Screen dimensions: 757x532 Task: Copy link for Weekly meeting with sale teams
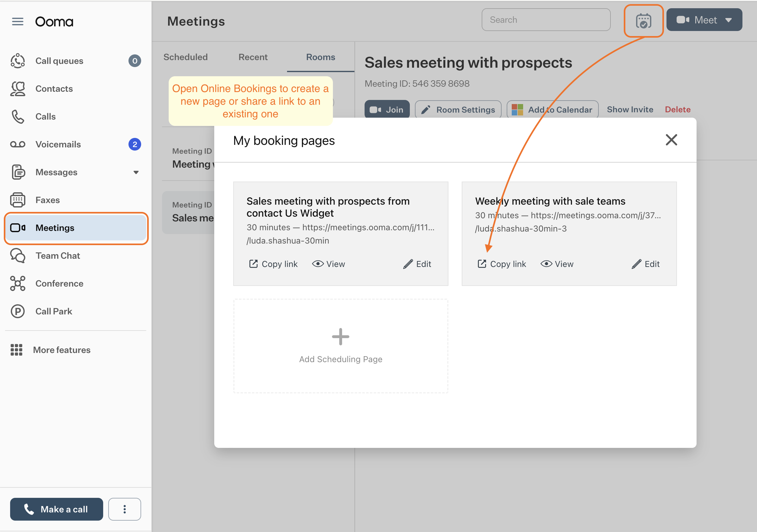pyautogui.click(x=502, y=264)
